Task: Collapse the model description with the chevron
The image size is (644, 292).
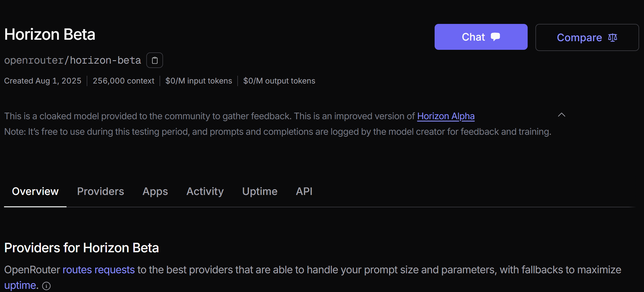Action: click(x=561, y=115)
